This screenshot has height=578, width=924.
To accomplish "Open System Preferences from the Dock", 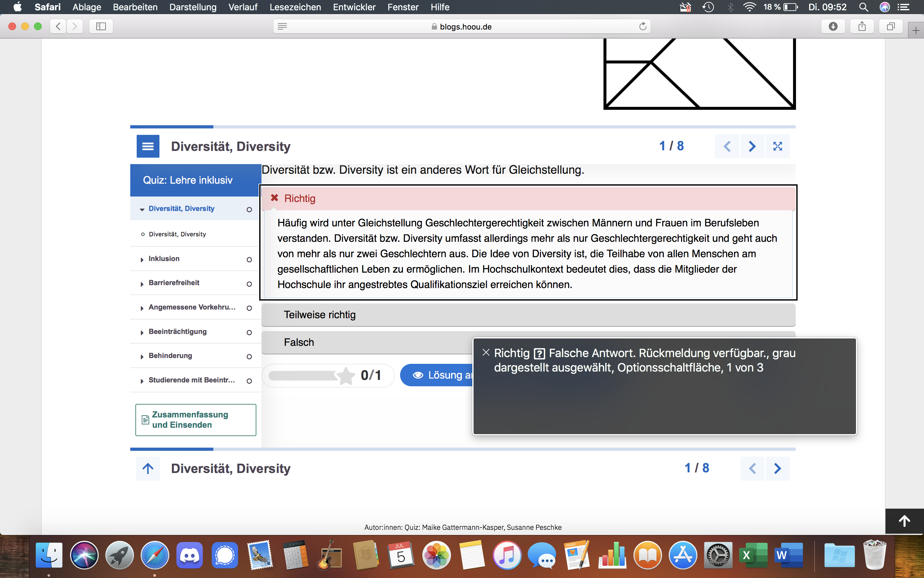I will click(718, 555).
